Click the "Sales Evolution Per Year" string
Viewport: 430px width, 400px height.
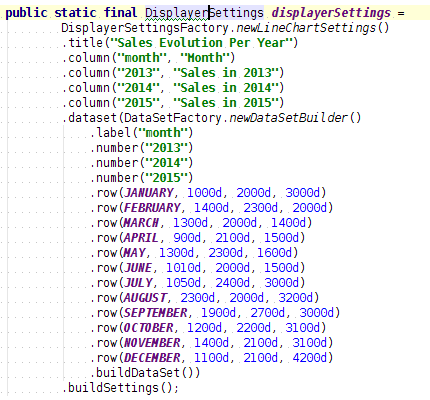pyautogui.click(x=201, y=43)
